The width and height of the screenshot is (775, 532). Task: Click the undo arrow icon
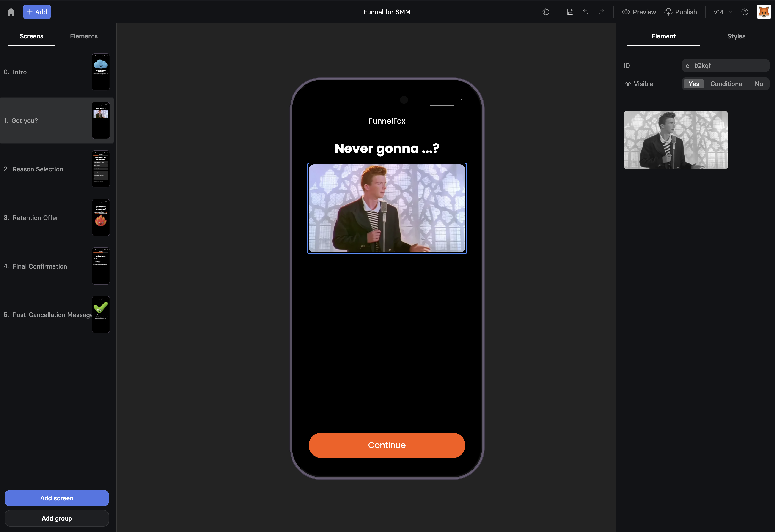pos(585,12)
